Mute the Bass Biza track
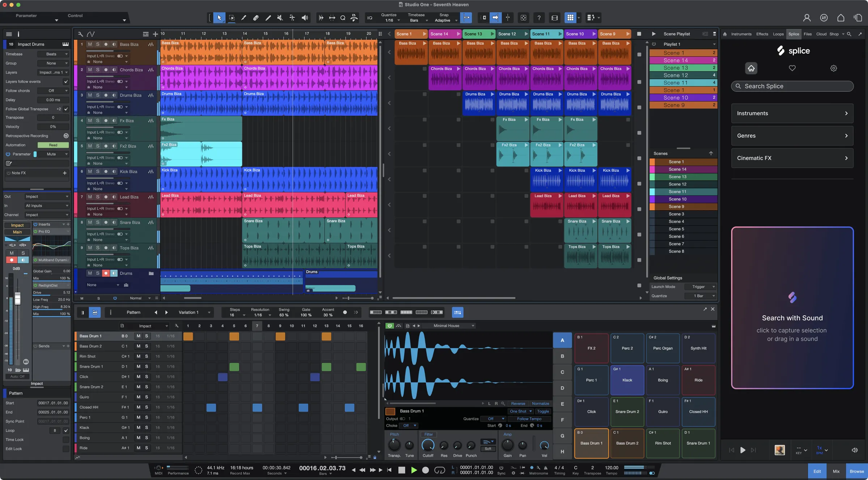Screen dimensions: 868x480 pos(90,44)
